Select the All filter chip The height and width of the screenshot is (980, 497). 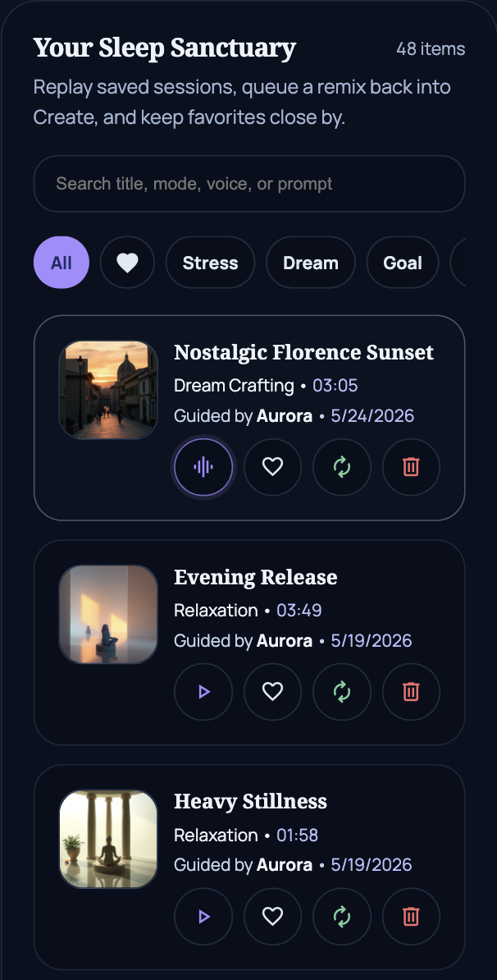[62, 263]
